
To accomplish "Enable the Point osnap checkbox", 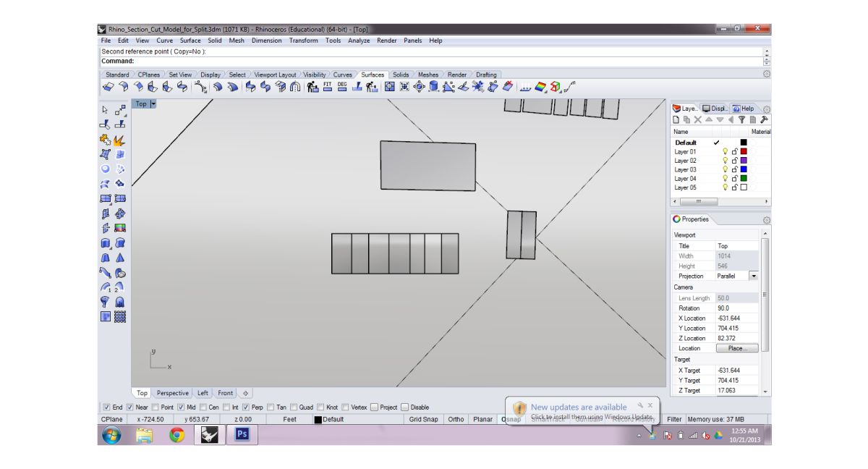I will [x=156, y=407].
